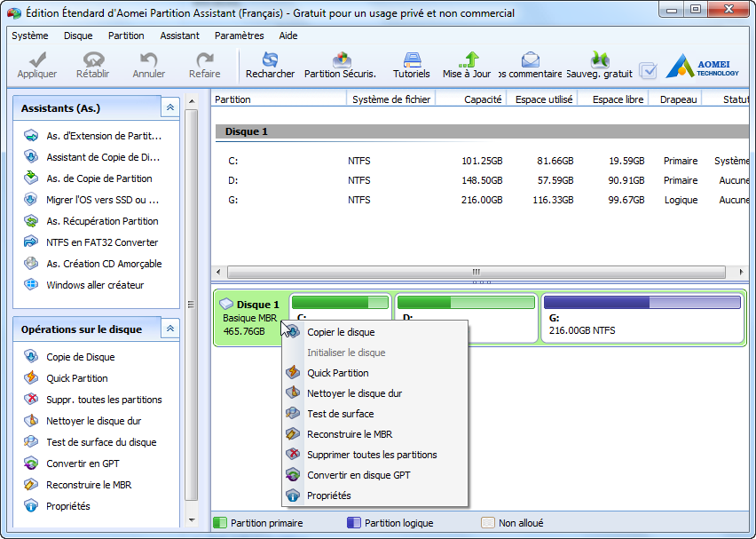This screenshot has width=756, height=539.
Task: Choose Reconstruire le MBR in the context menu
Action: pyautogui.click(x=375, y=434)
